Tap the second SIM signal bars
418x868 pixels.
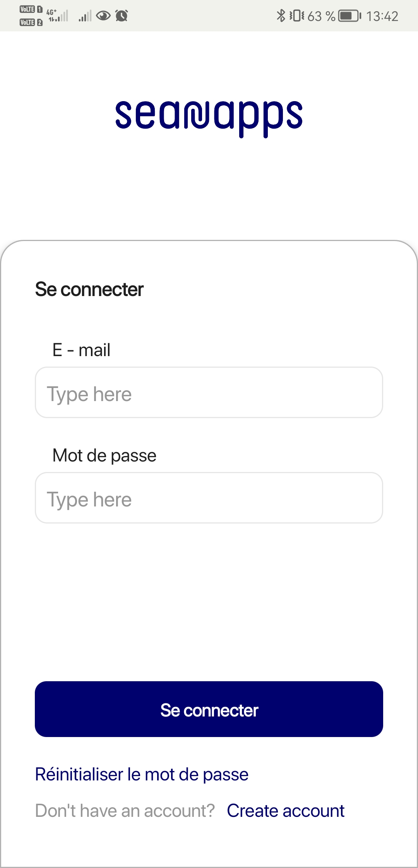(85, 16)
